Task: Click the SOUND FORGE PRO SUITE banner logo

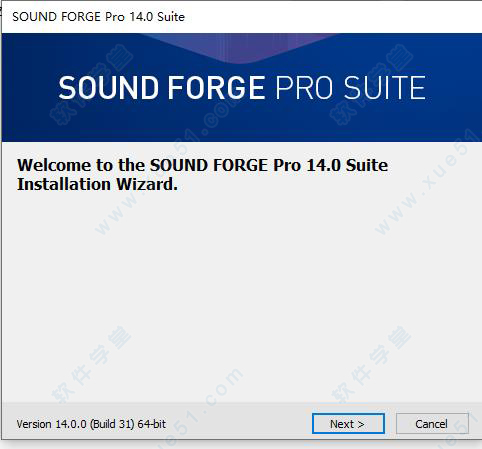Action: [242, 88]
